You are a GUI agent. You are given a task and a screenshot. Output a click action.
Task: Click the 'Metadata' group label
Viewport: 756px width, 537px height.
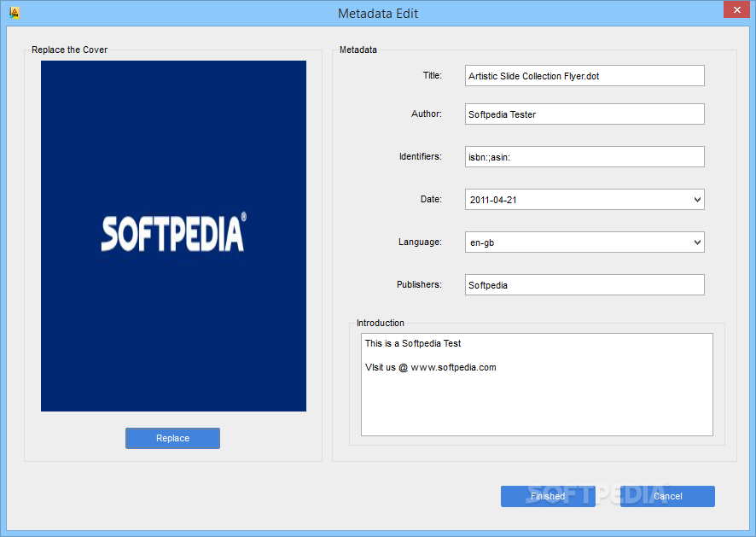click(x=358, y=50)
